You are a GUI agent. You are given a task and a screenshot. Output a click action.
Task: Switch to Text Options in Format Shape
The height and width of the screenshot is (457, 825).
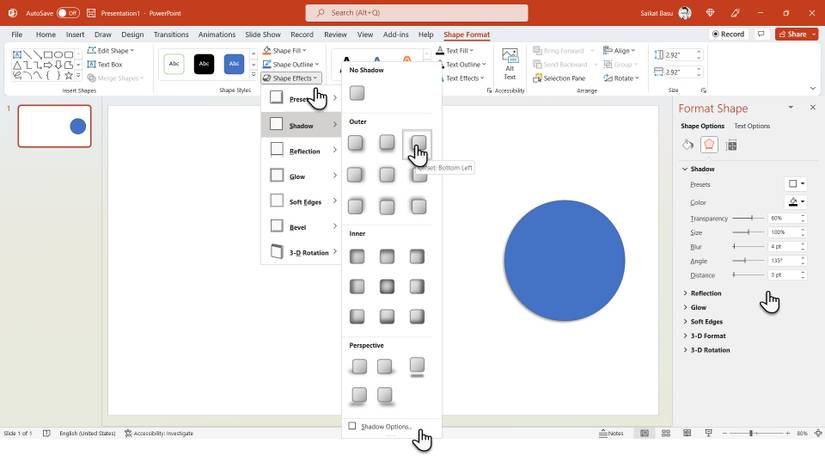[x=752, y=126]
